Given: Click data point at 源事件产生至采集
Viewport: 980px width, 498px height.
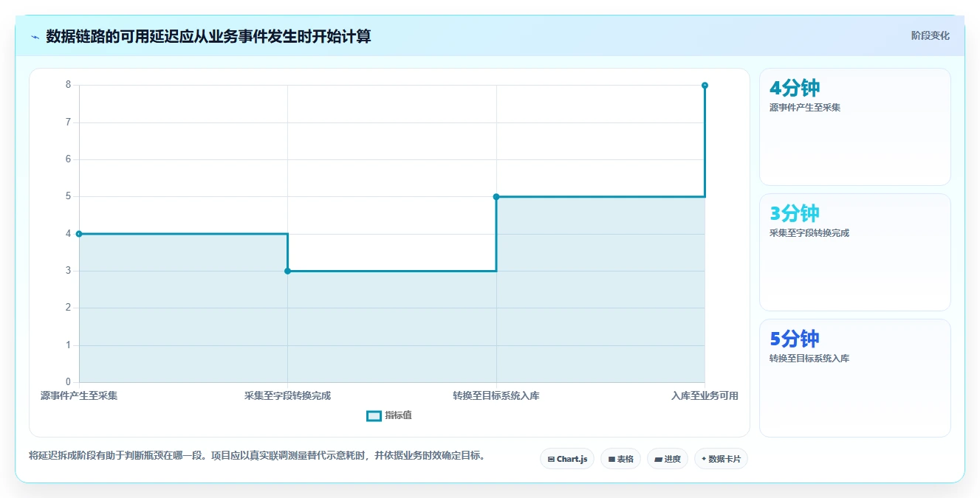Looking at the screenshot, I should pyautogui.click(x=79, y=234).
